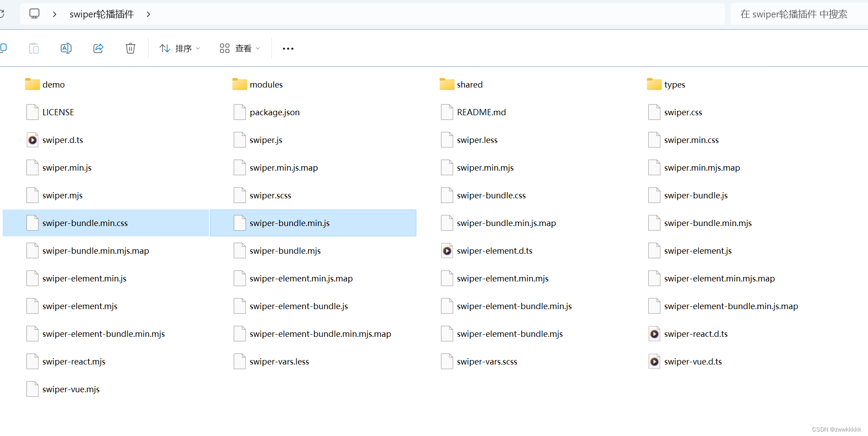Click the Share icon in toolbar

pos(98,48)
